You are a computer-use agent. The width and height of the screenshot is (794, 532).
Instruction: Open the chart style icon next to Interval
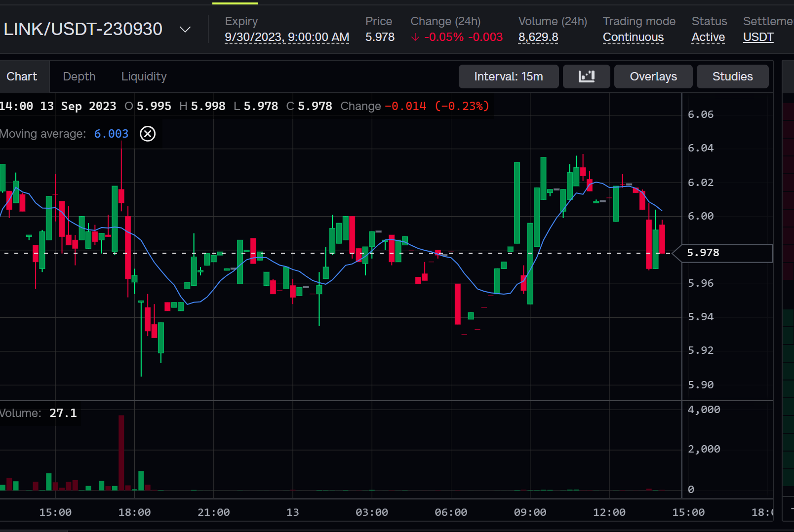[x=586, y=76]
